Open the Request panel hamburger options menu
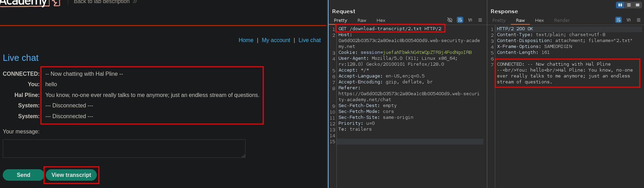 480,20
